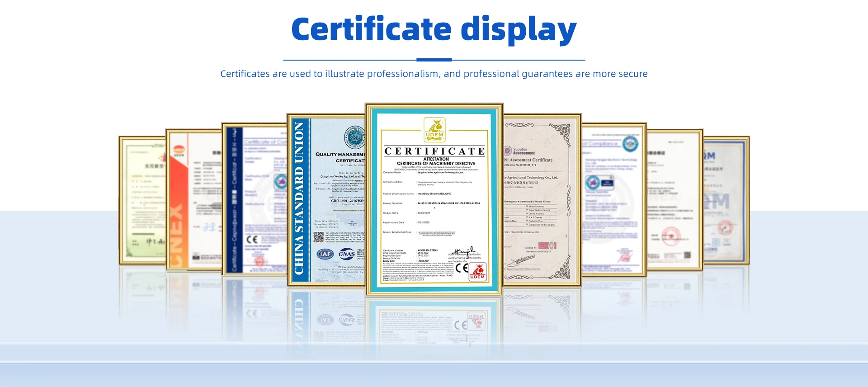Click the CE mark on the blue-striped certificate
The width and height of the screenshot is (868, 387).
(252, 240)
